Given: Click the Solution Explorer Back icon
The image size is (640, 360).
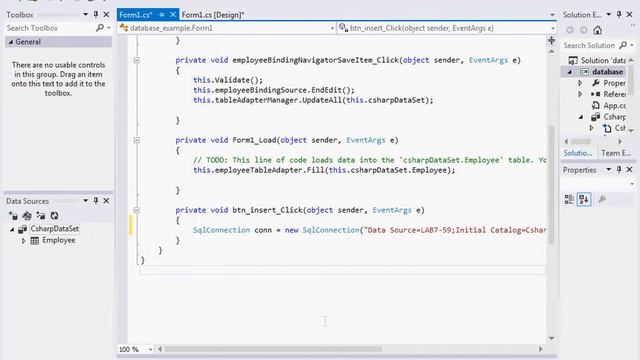Looking at the screenshot, I should [x=570, y=30].
